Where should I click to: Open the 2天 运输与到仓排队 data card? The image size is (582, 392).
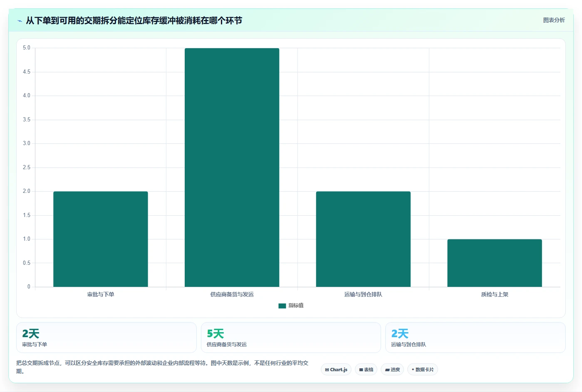(476, 338)
